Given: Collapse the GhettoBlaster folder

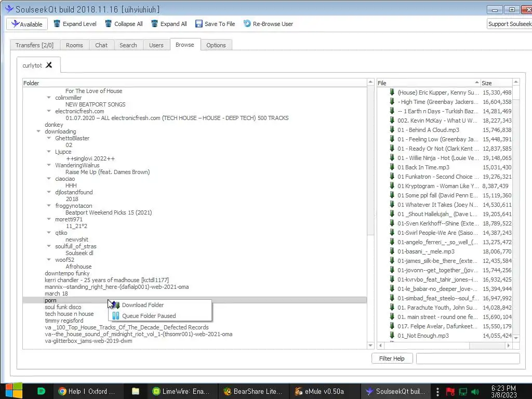Looking at the screenshot, I should click(x=49, y=138).
